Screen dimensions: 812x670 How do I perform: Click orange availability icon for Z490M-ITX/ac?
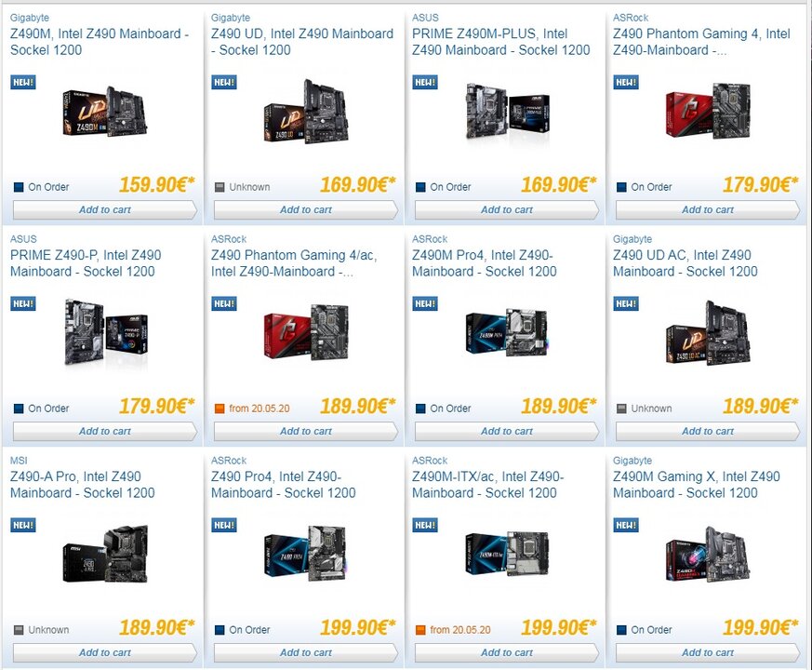(x=420, y=630)
